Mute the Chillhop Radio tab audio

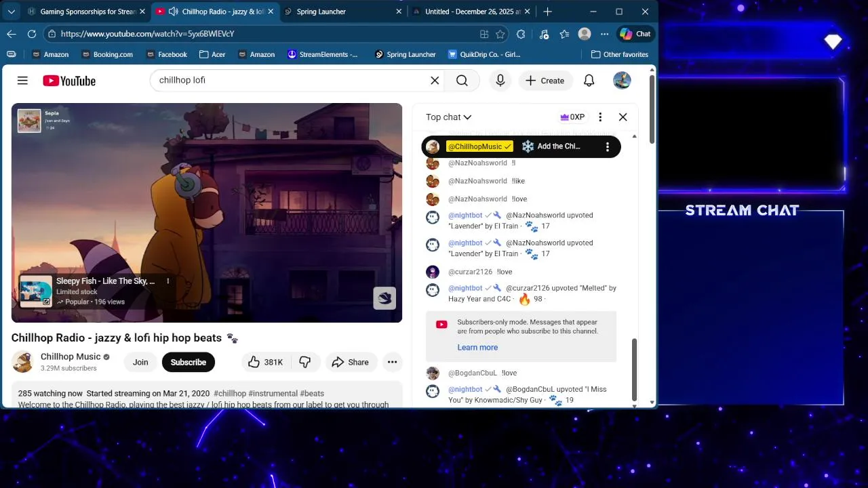173,12
